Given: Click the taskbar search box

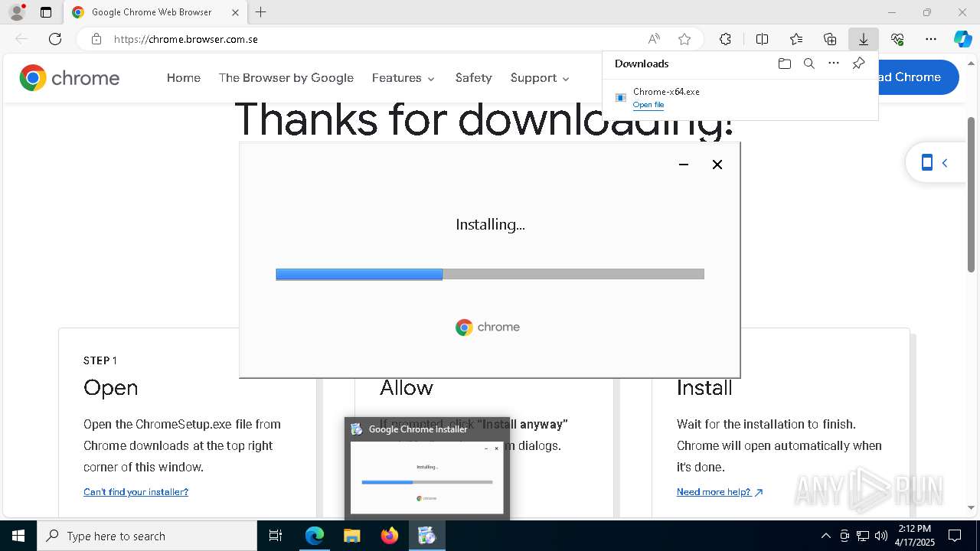Looking at the screenshot, I should [147, 536].
